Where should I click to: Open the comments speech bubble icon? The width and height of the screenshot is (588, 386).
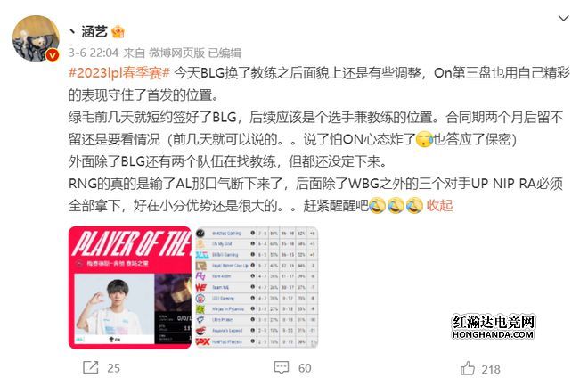(282, 367)
